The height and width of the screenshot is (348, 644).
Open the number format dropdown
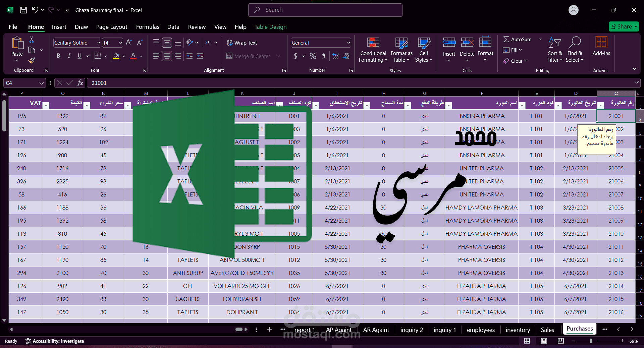[348, 43]
